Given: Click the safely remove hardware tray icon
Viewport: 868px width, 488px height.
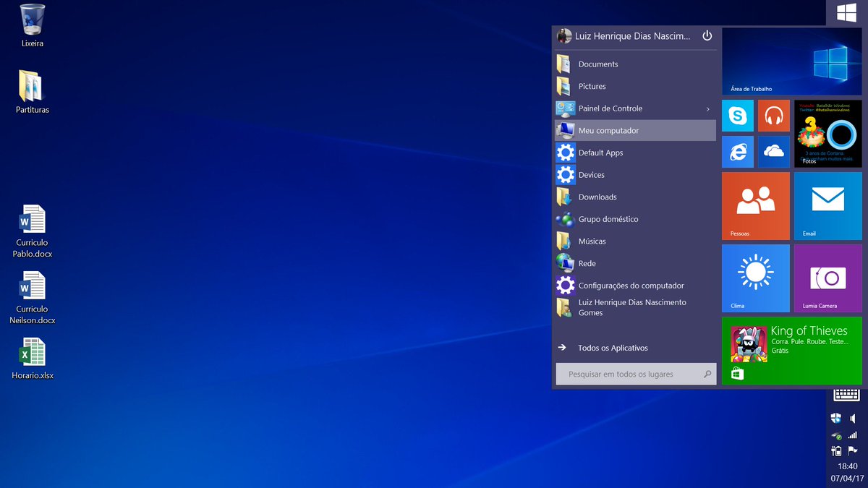Looking at the screenshot, I should pos(836,435).
